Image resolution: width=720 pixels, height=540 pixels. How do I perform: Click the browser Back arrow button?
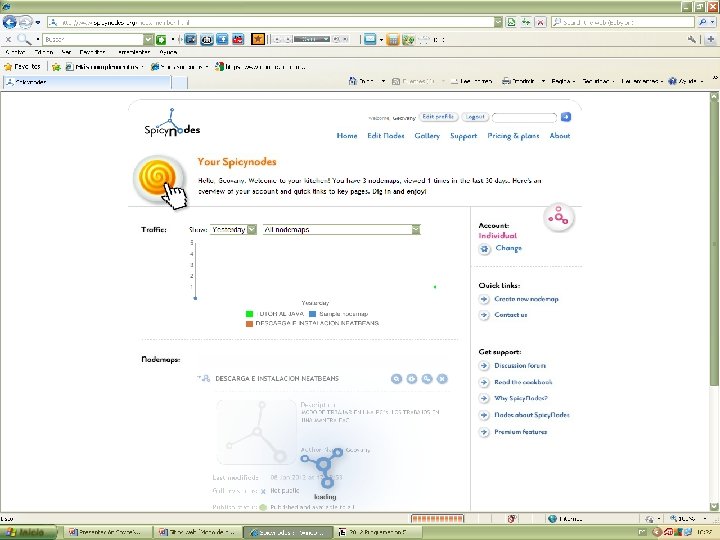click(9, 22)
